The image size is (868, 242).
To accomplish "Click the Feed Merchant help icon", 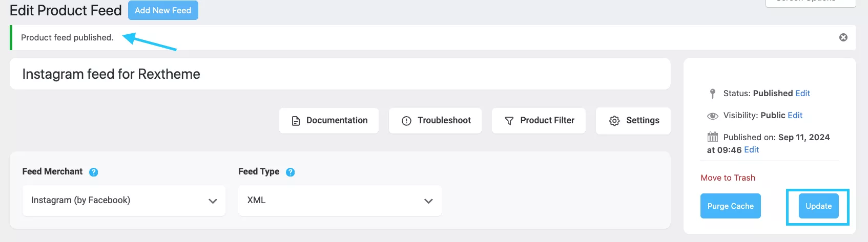I will click(93, 172).
